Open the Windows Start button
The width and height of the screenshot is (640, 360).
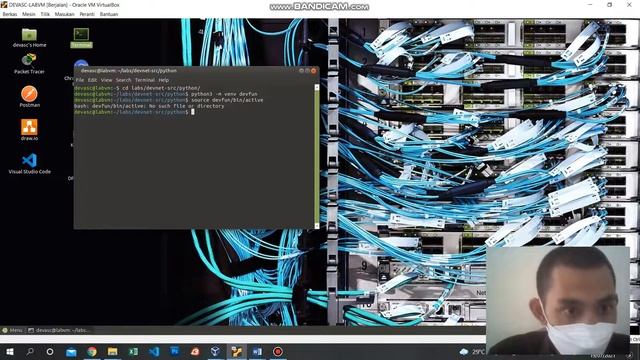pos(9,351)
